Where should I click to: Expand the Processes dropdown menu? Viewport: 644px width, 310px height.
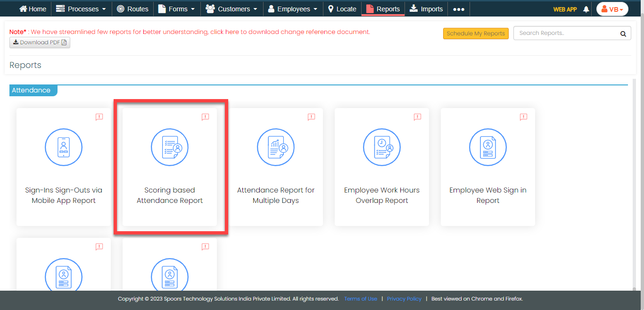81,9
